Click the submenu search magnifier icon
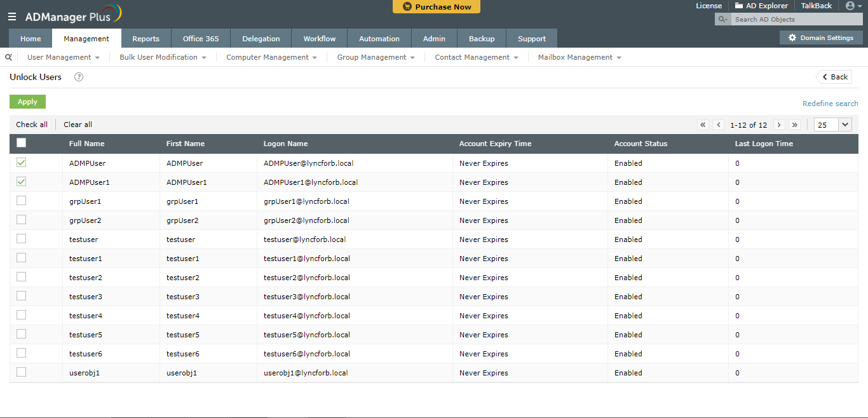 [8, 57]
